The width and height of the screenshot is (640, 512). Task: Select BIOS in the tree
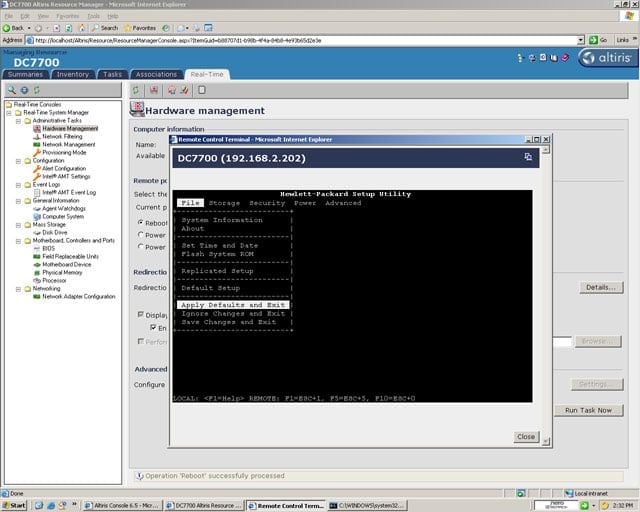point(48,248)
